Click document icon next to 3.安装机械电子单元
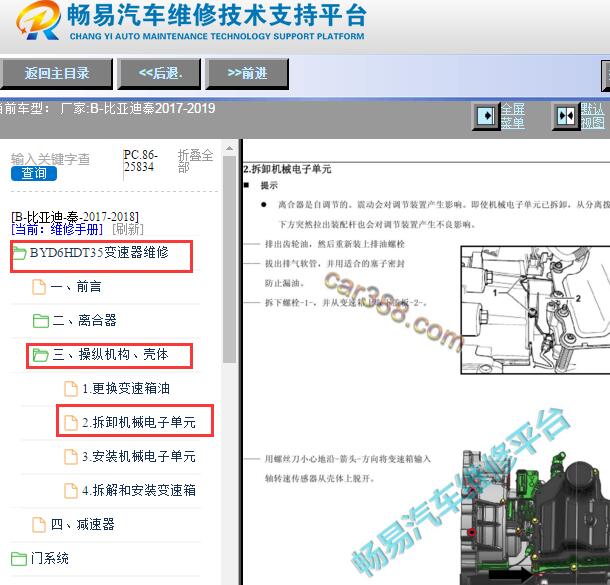 71,457
